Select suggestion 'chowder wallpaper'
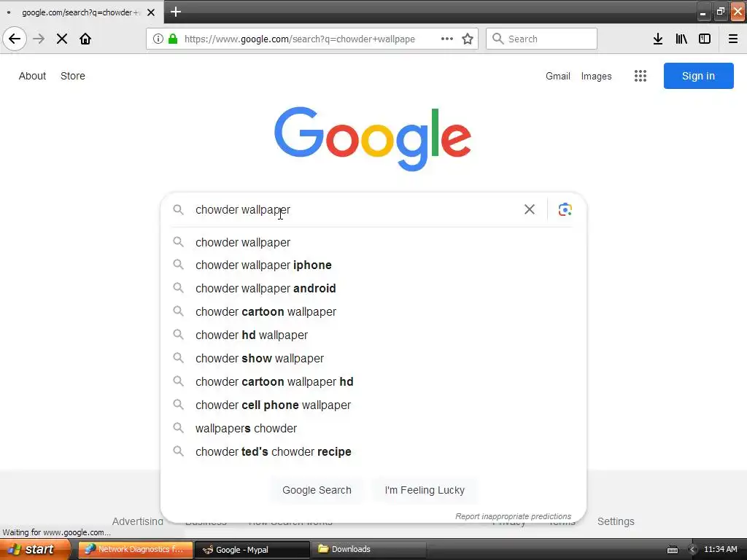747x560 pixels. coord(373,242)
